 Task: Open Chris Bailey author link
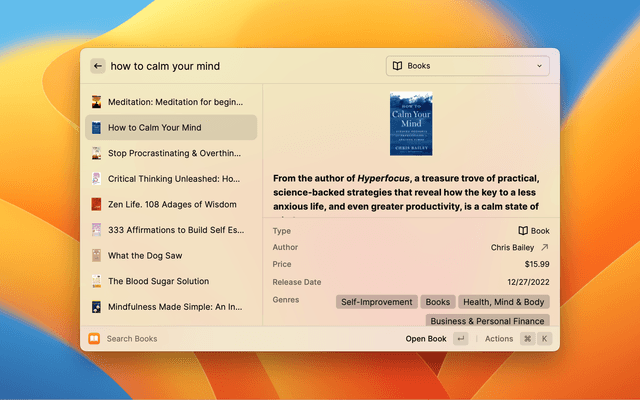click(519, 247)
